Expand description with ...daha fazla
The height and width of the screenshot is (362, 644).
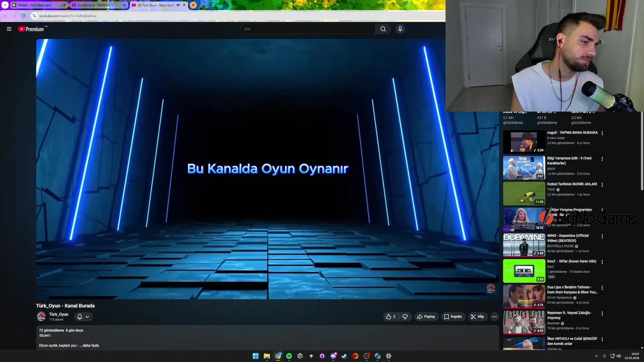(90, 345)
